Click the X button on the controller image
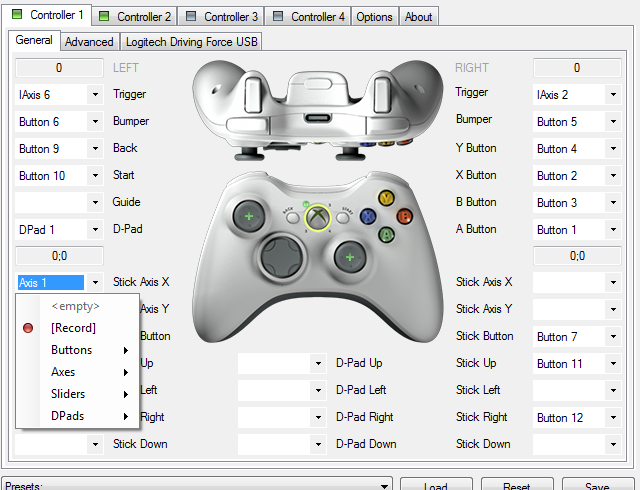The image size is (640, 490). (368, 216)
